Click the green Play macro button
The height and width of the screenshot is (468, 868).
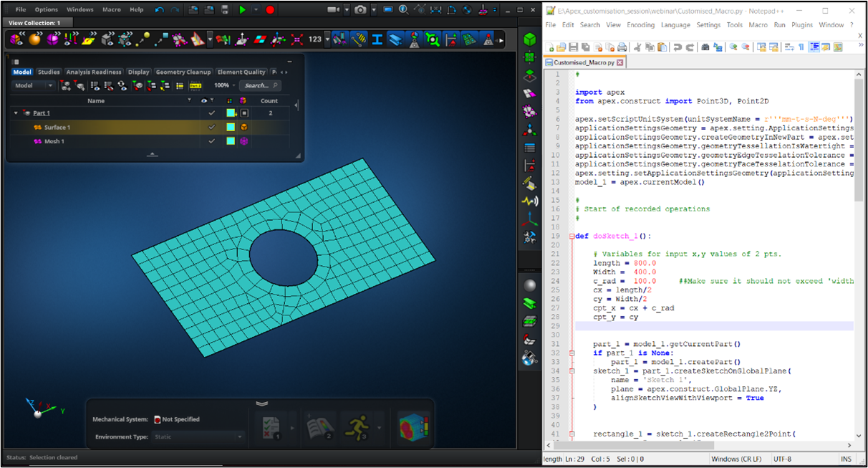pos(243,9)
